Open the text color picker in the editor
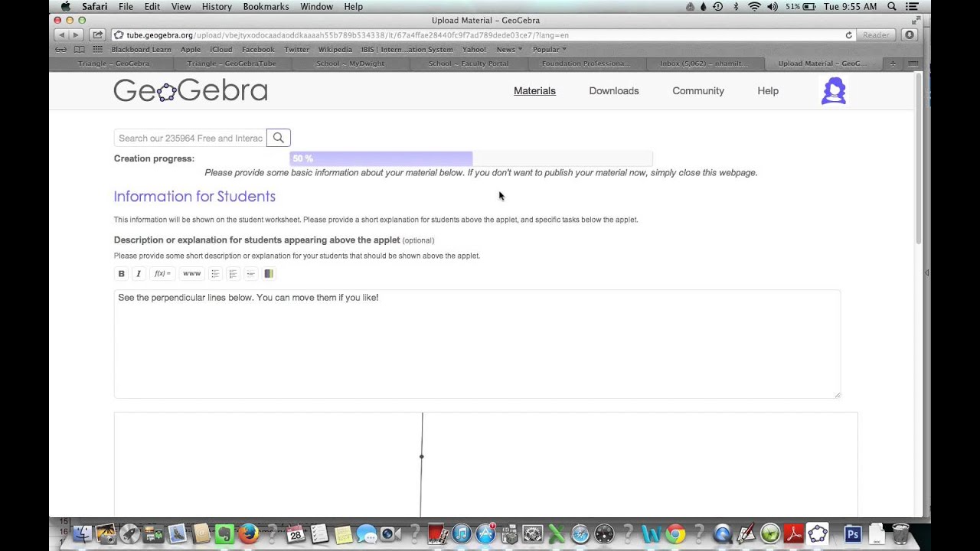Image resolution: width=980 pixels, height=551 pixels. pyautogui.click(x=269, y=274)
